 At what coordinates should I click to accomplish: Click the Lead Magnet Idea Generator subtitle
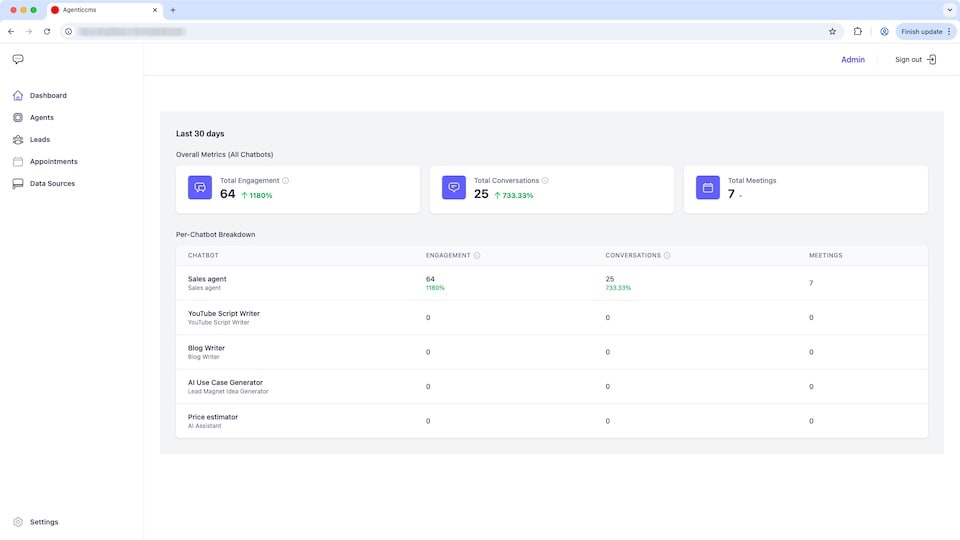coord(228,391)
